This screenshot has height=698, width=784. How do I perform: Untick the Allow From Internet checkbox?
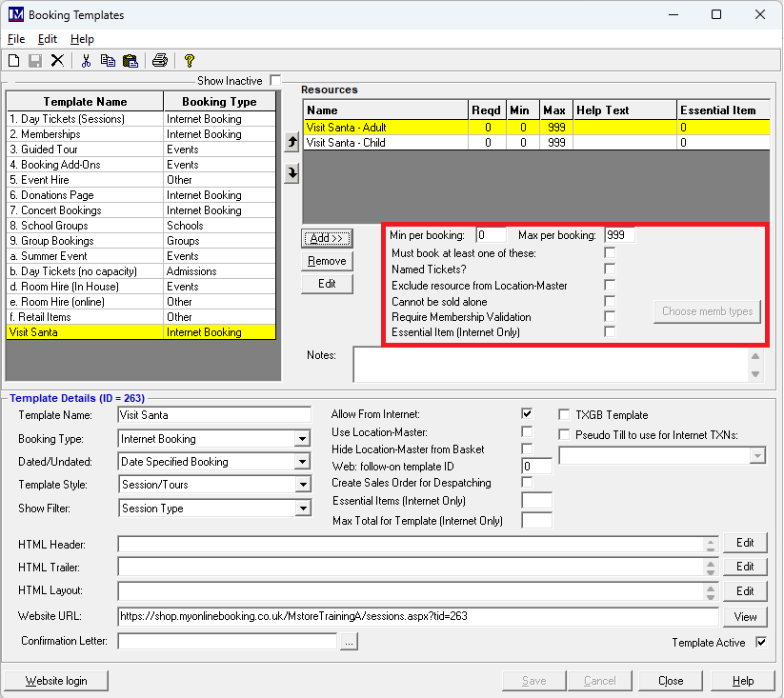pos(527,414)
